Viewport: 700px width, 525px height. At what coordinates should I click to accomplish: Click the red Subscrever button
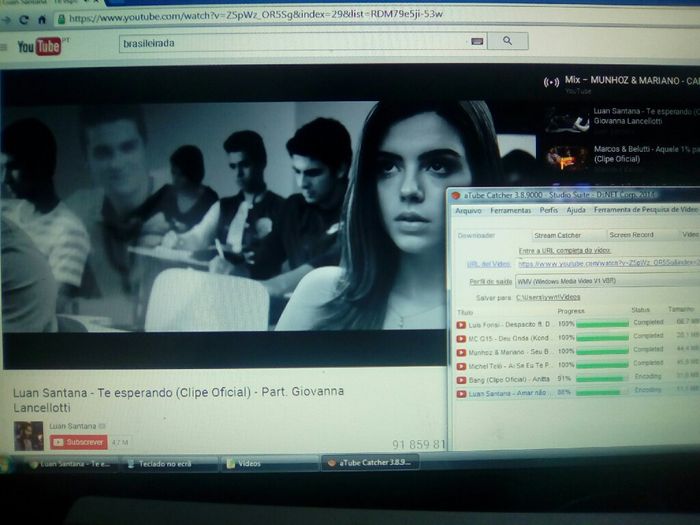click(79, 442)
